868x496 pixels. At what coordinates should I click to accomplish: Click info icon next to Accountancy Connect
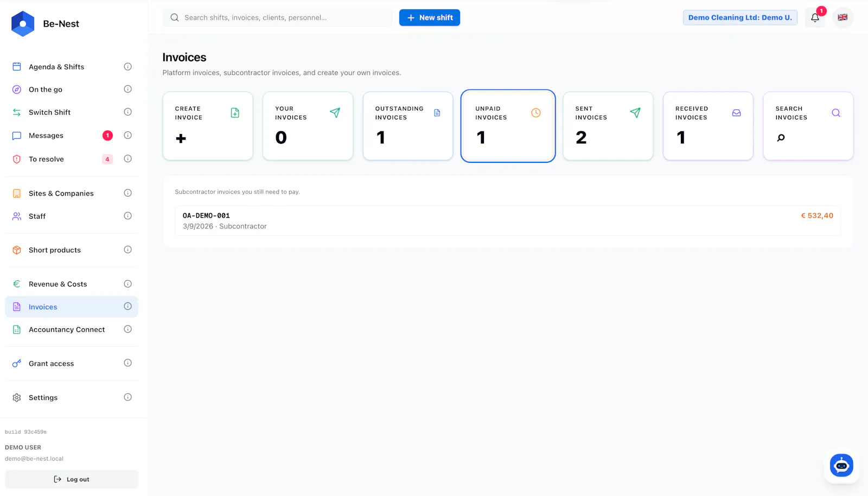pyautogui.click(x=127, y=329)
